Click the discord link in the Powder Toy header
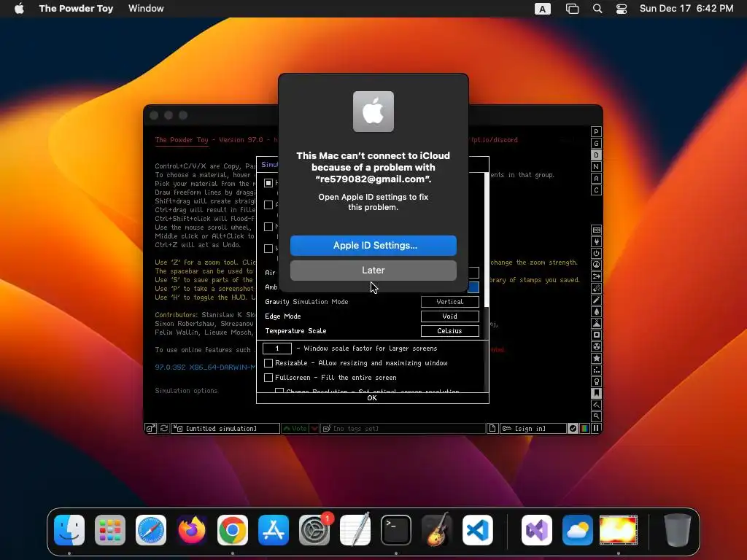Image resolution: width=747 pixels, height=560 pixels. [495, 140]
